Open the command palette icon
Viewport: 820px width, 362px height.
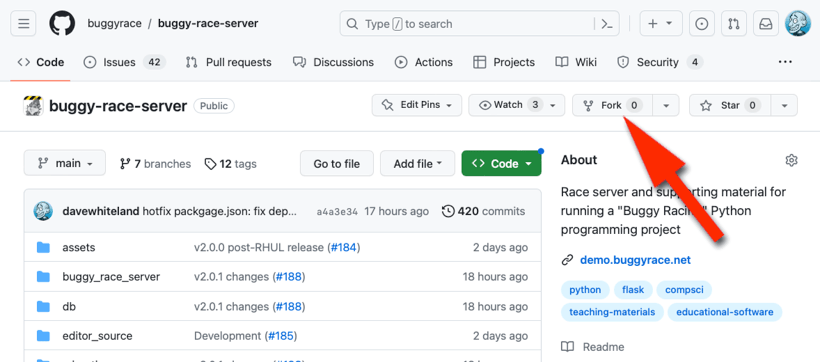tap(607, 24)
